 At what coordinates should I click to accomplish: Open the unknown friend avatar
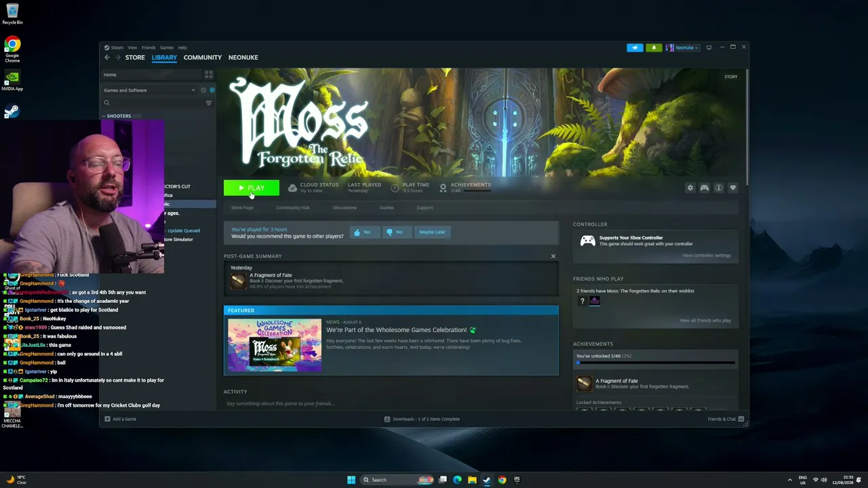pos(582,301)
